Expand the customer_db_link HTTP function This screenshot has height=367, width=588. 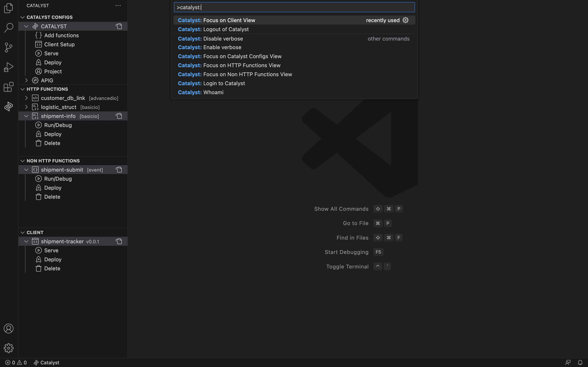tap(27, 98)
